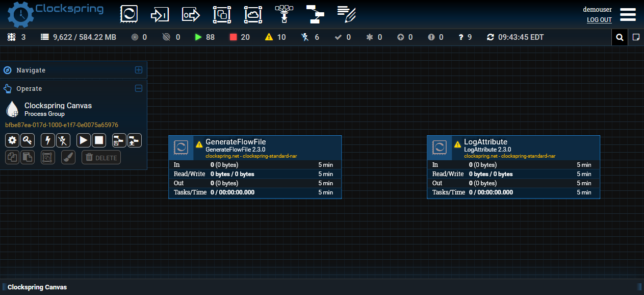Viewport: 644px width, 295px height.
Task: Click the Process Group toolbar icon
Action: click(x=221, y=14)
